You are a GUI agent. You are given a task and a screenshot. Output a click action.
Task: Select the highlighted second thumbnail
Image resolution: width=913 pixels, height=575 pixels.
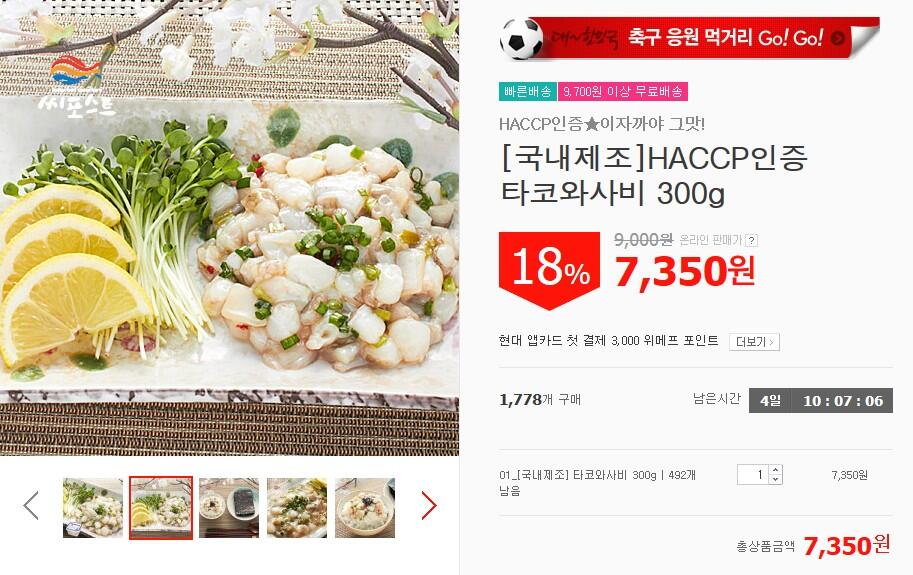pos(161,507)
